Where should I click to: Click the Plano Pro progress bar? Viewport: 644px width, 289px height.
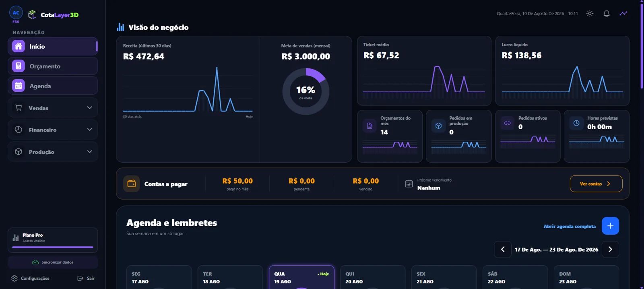53,247
